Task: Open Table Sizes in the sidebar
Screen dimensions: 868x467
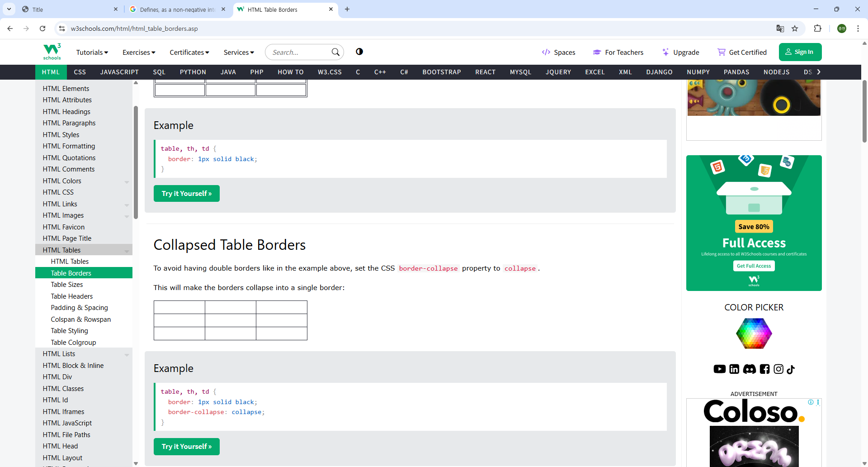Action: pyautogui.click(x=67, y=285)
